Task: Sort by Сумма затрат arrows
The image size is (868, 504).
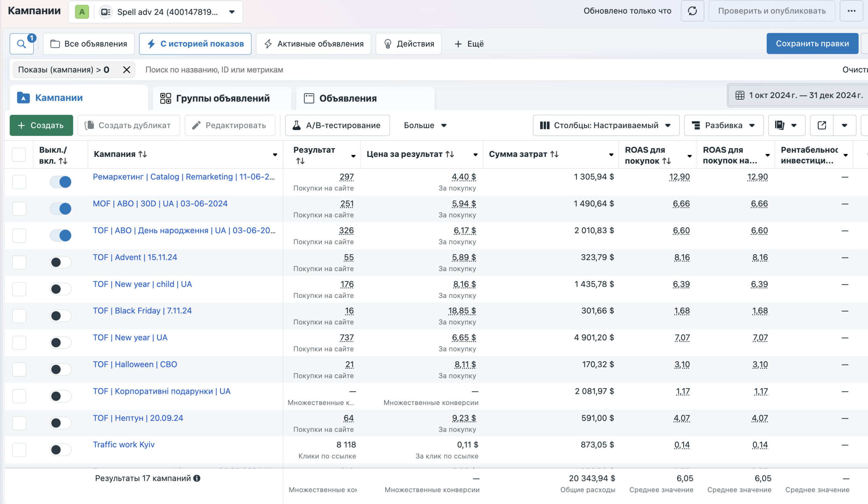Action: [x=554, y=154]
